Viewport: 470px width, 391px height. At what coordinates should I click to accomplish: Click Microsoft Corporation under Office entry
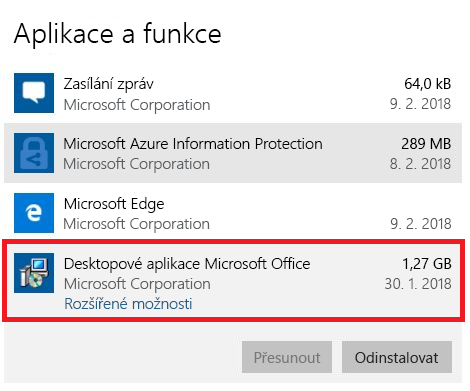click(x=137, y=284)
